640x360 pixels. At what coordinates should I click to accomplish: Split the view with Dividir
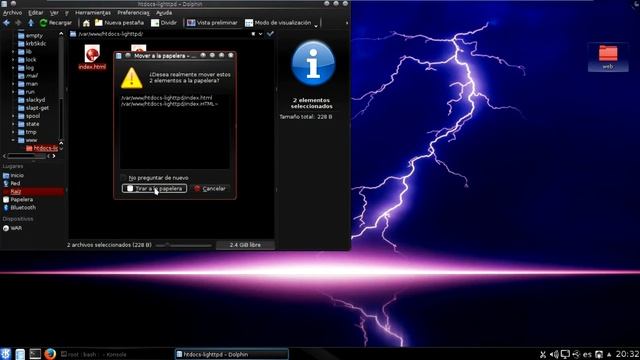point(164,23)
